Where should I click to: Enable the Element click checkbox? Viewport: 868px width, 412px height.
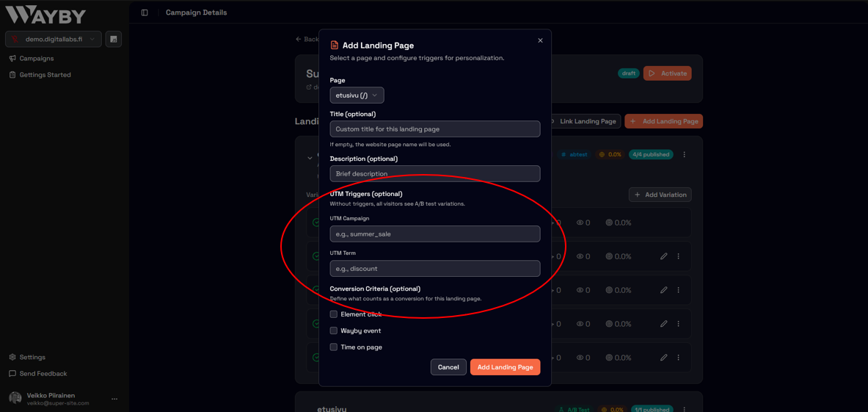tap(334, 314)
